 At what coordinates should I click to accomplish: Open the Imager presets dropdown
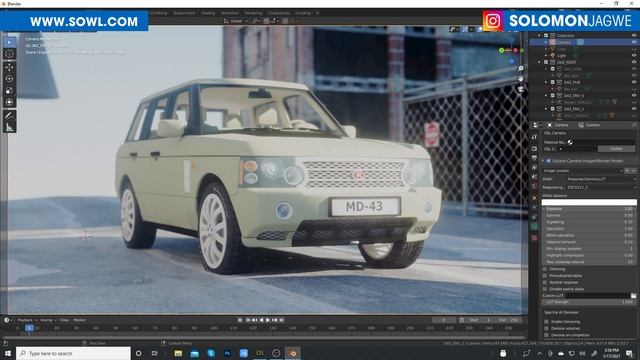coord(584,171)
